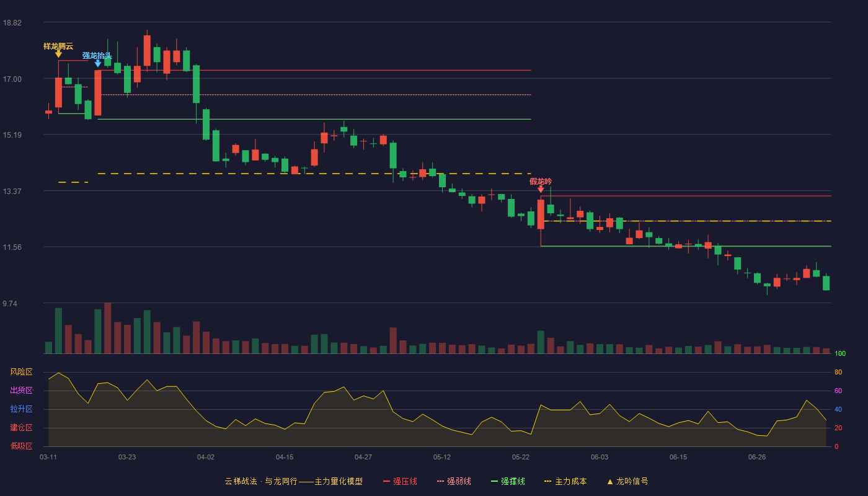Click the 80 indicator axis value
Screen dimensions: 868x496
click(x=838, y=372)
